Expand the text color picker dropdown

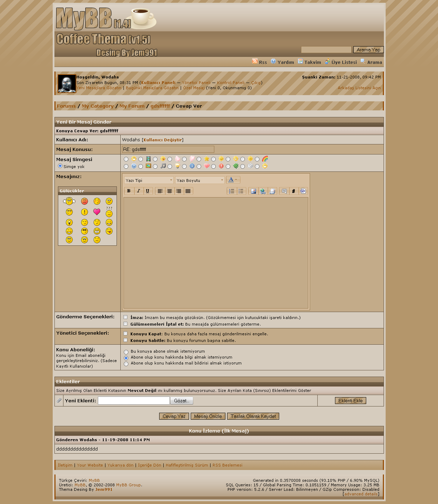tap(236, 180)
